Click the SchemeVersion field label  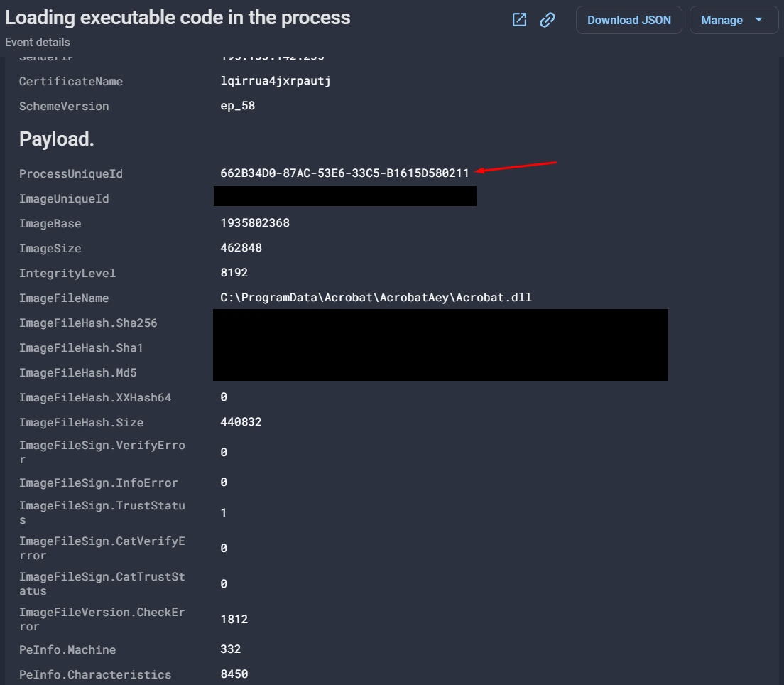coord(64,107)
